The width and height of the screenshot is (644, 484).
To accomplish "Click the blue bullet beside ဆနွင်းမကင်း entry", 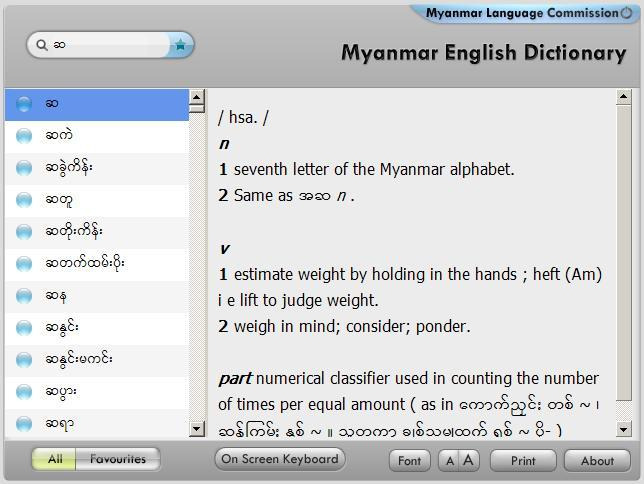I will click(x=24, y=360).
